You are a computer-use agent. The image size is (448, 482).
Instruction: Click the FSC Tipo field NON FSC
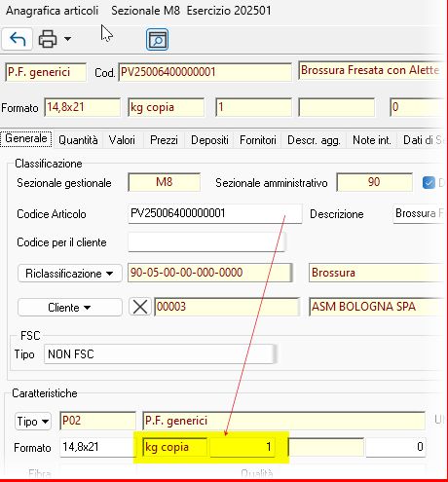click(160, 353)
